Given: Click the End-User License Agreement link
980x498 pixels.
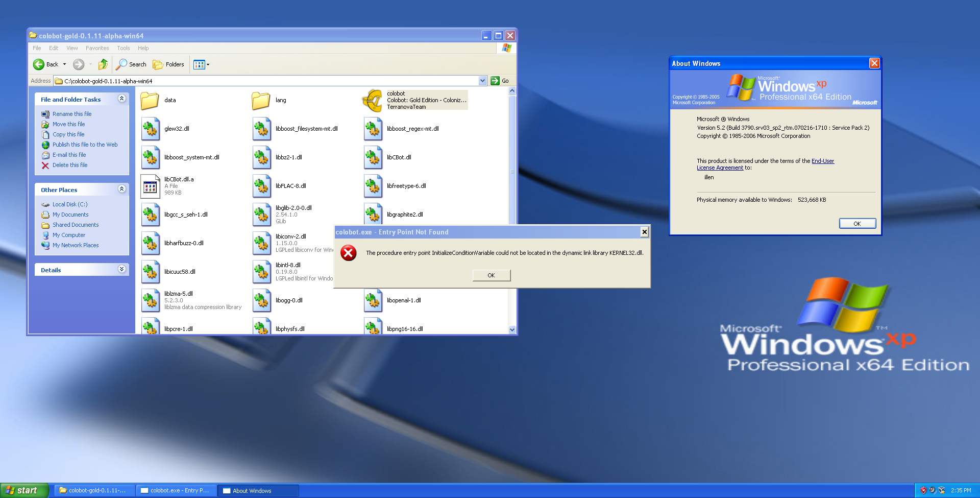Looking at the screenshot, I should [822, 161].
